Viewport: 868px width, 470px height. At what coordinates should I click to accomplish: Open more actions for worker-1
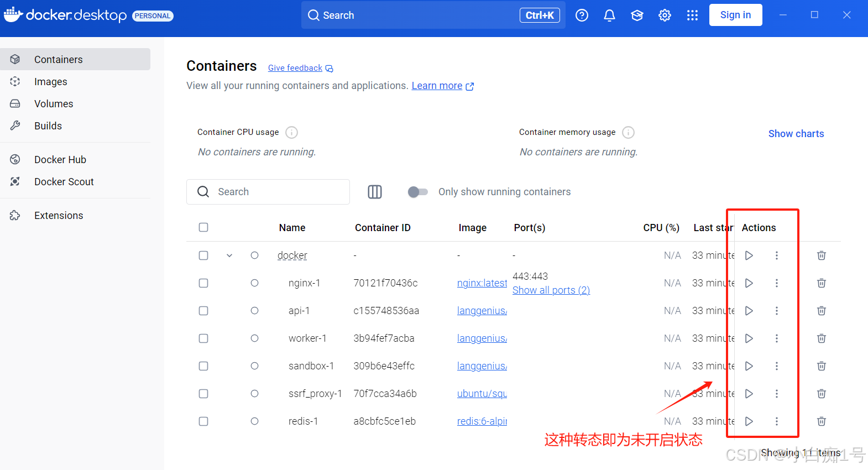[x=777, y=338]
